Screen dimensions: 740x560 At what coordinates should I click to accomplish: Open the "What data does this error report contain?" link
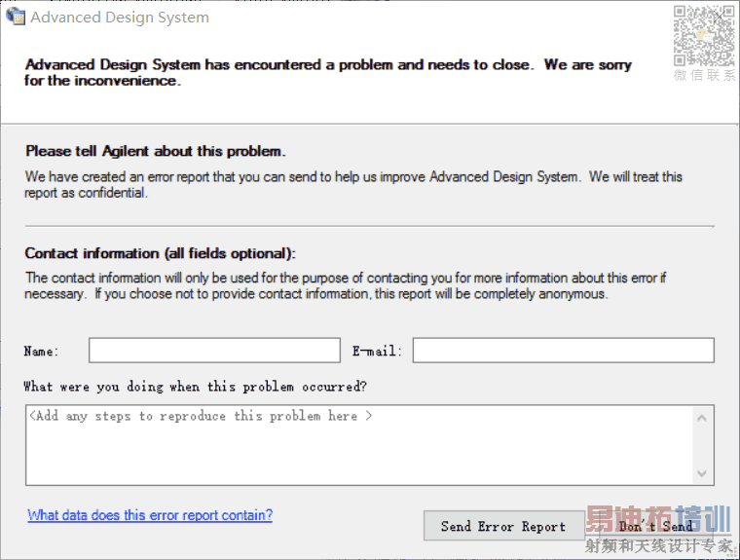point(150,515)
